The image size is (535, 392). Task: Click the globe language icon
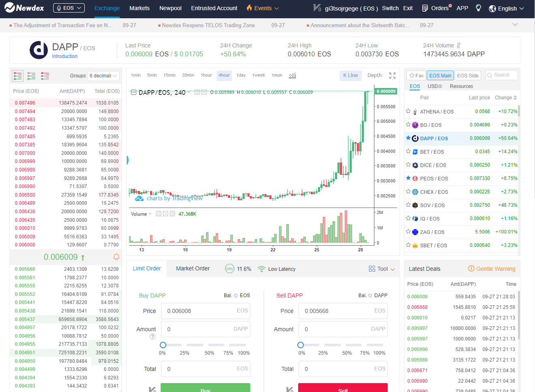(492, 9)
